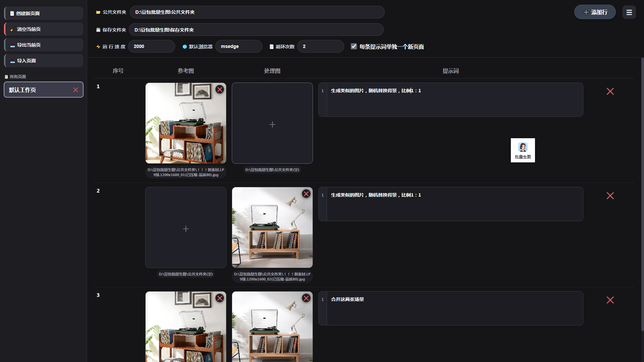This screenshot has width=644, height=362.
Task: Remove reference image in row 1
Action: 220,90
